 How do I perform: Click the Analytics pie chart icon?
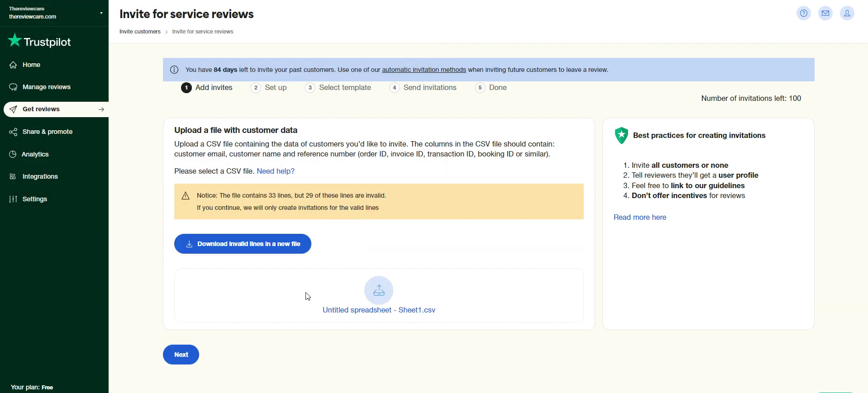pyautogui.click(x=13, y=154)
